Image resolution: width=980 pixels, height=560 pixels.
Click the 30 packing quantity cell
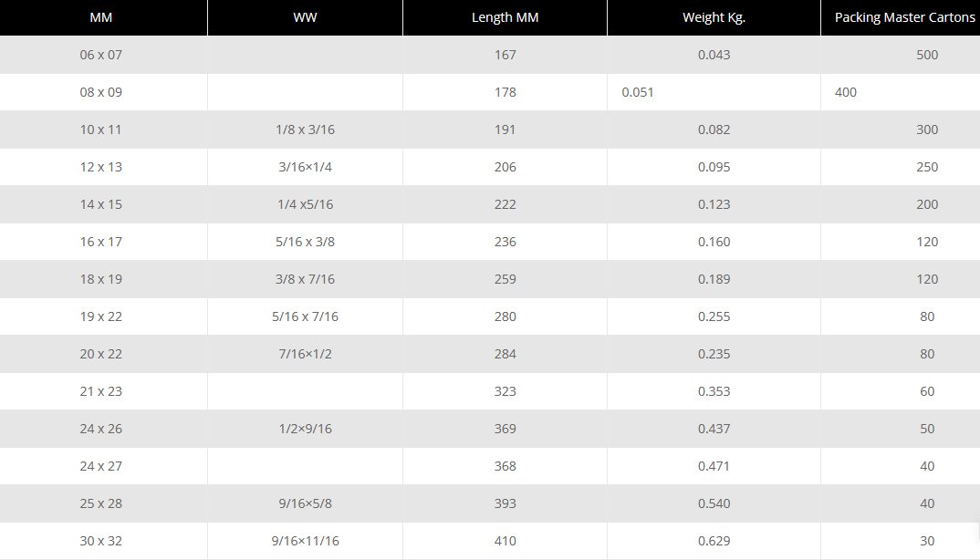point(927,541)
